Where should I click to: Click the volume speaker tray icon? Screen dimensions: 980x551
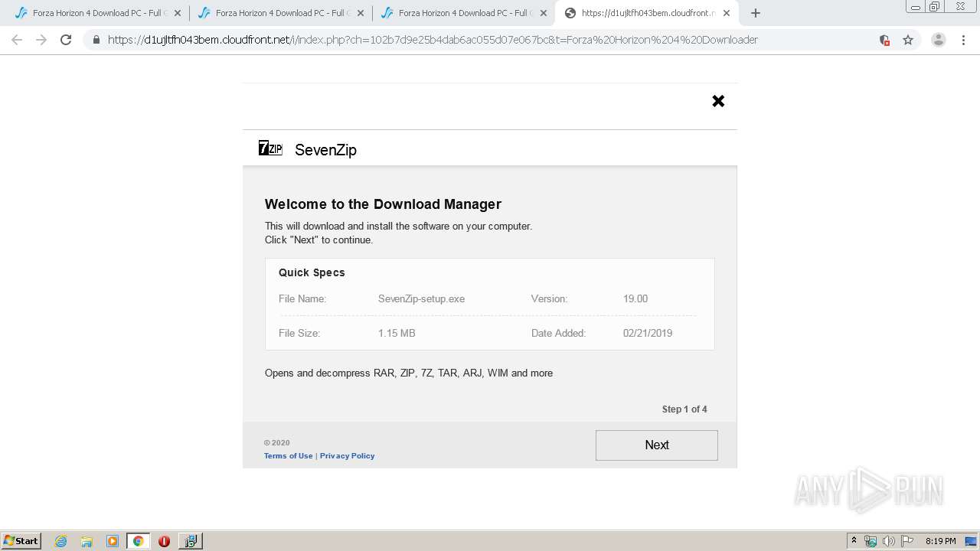[x=889, y=541]
